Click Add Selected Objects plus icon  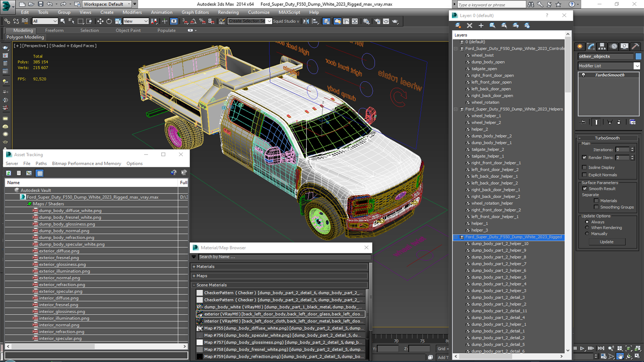pos(481,25)
